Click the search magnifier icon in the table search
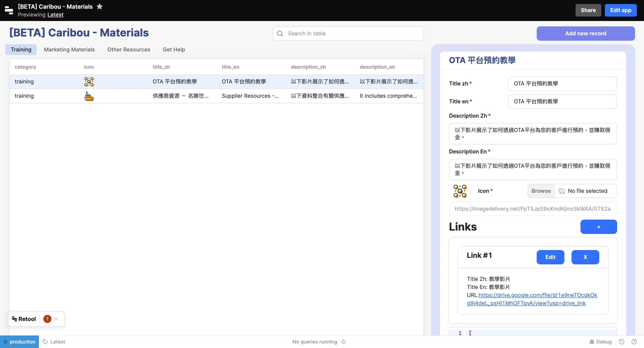 click(x=280, y=33)
